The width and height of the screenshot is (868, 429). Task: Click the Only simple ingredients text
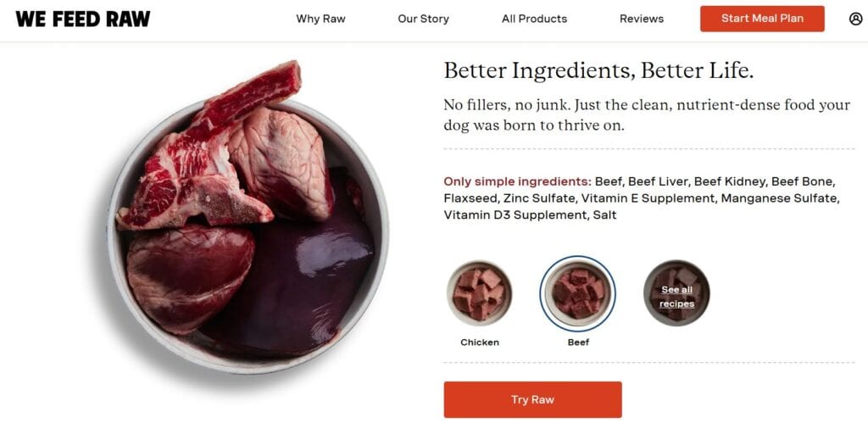point(517,181)
